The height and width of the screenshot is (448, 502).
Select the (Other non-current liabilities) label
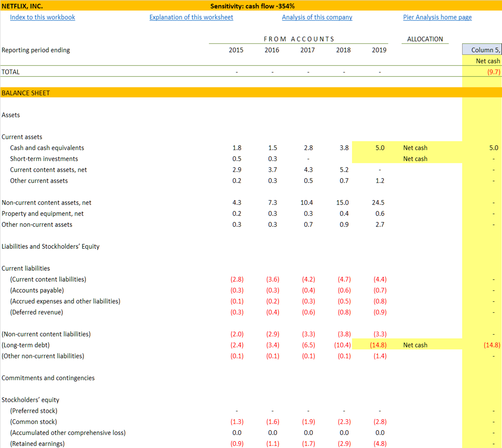click(43, 357)
